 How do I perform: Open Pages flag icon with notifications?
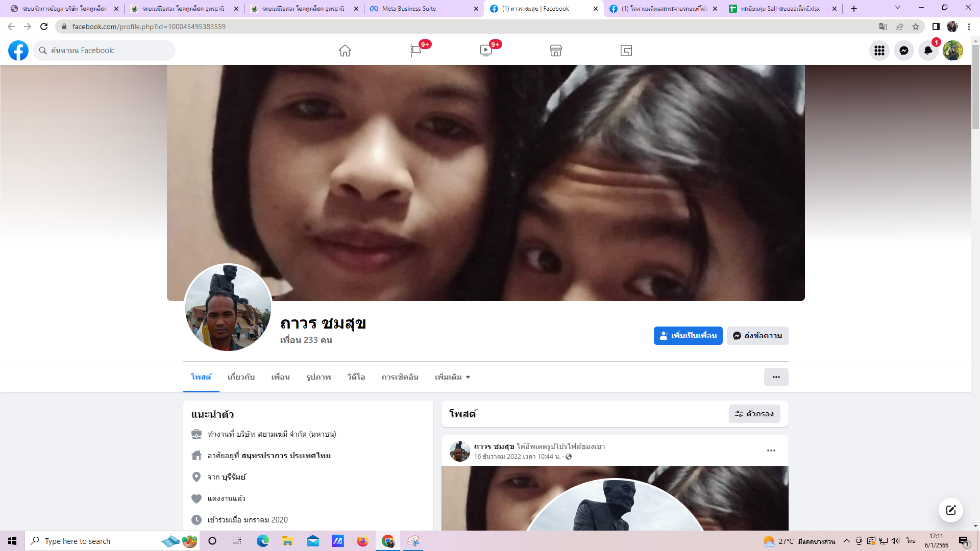point(415,51)
